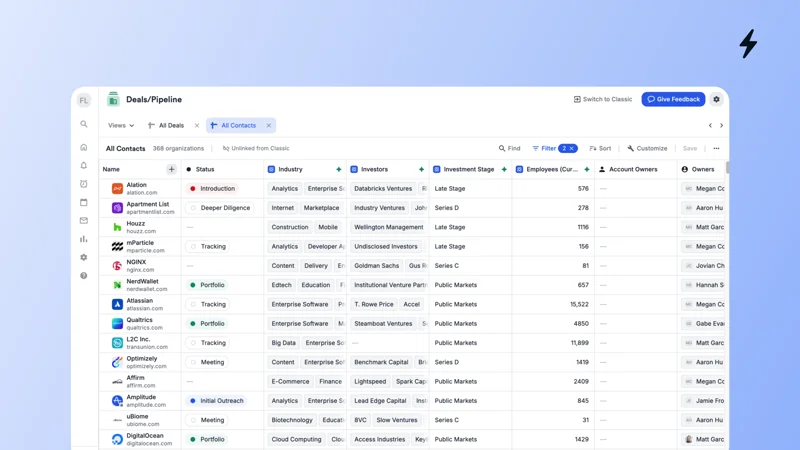Open analytics bar chart icon in sidebar
This screenshot has width=800, height=450.
pyautogui.click(x=84, y=239)
